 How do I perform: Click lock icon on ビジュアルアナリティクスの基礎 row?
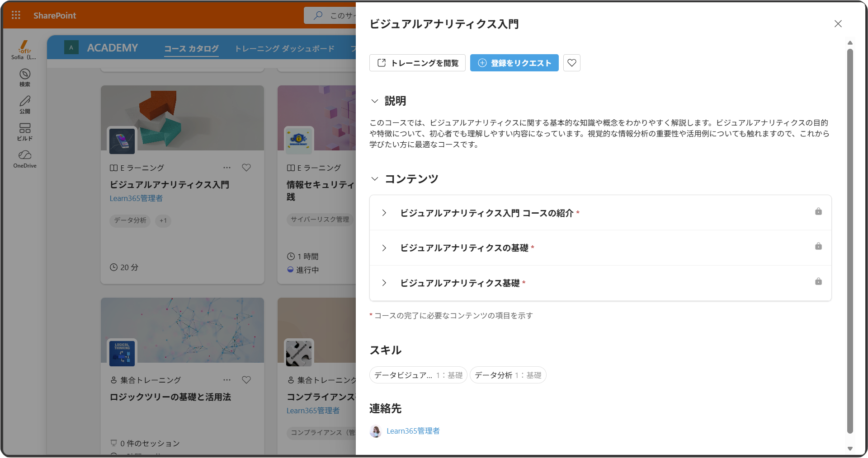(x=818, y=246)
